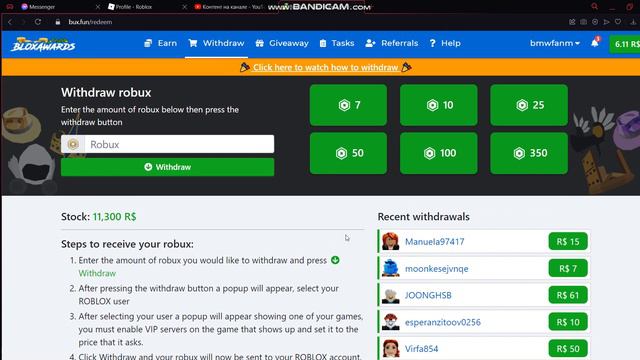Click the Referrals user-plus icon

[x=370, y=43]
